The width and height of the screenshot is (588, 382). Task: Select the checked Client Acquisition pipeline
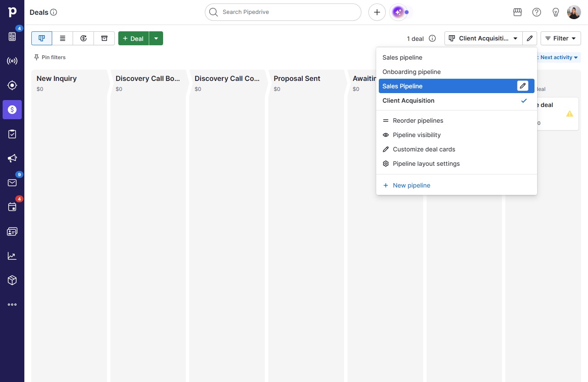coord(457,101)
